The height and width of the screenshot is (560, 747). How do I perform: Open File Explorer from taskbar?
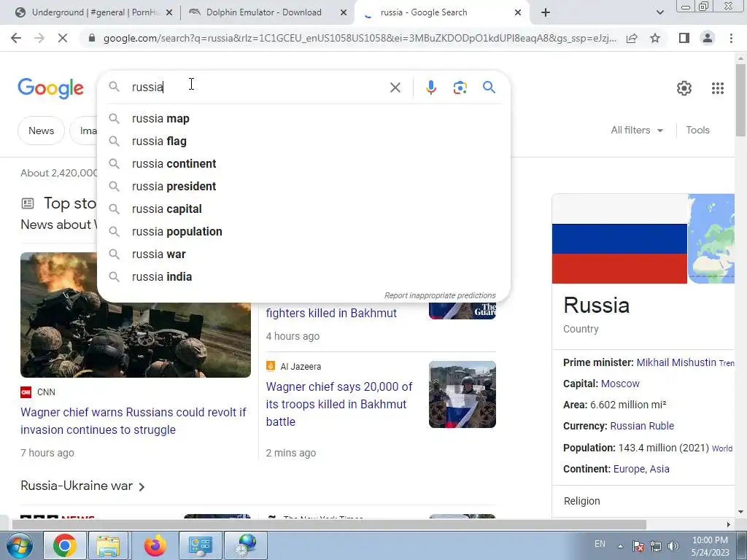[x=108, y=545]
